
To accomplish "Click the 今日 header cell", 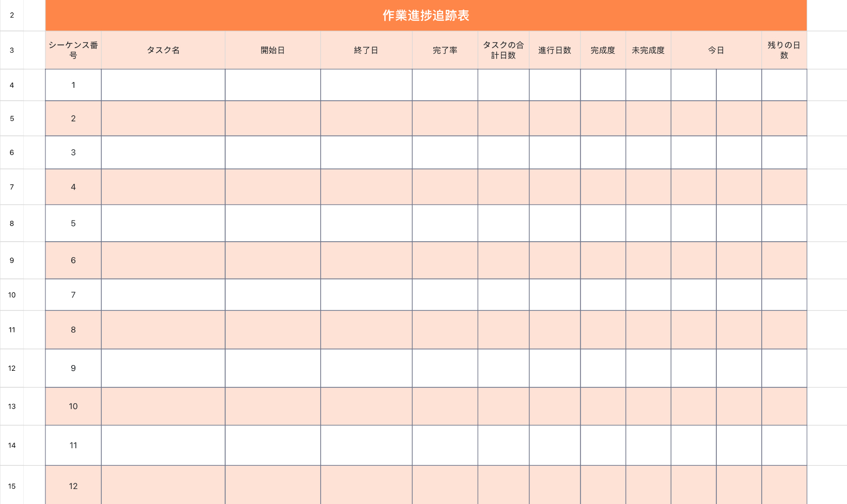I will tap(716, 50).
